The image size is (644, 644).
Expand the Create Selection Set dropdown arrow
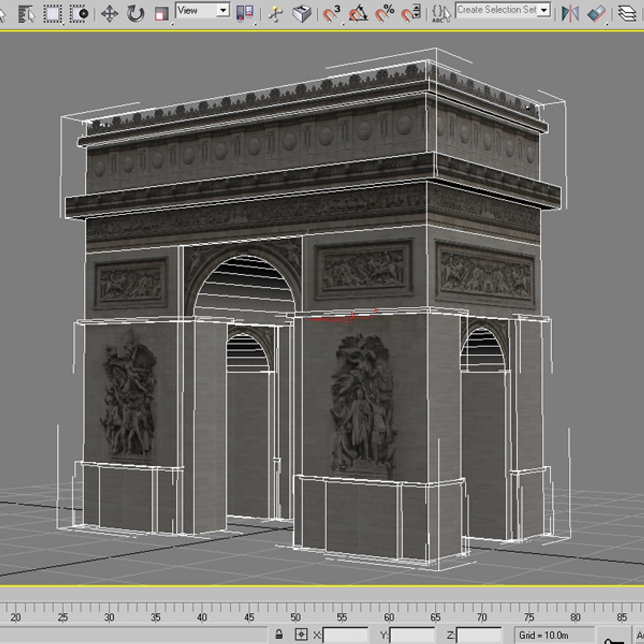tap(544, 10)
